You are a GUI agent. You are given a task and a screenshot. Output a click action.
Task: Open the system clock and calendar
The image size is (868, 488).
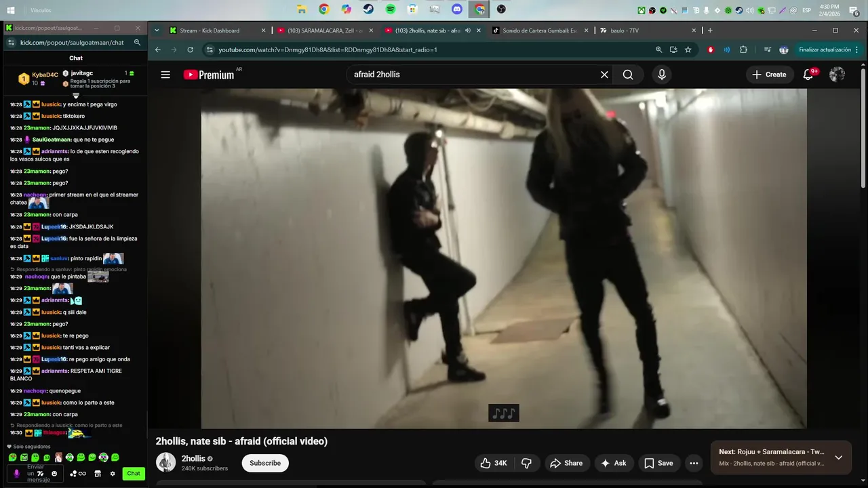click(829, 10)
